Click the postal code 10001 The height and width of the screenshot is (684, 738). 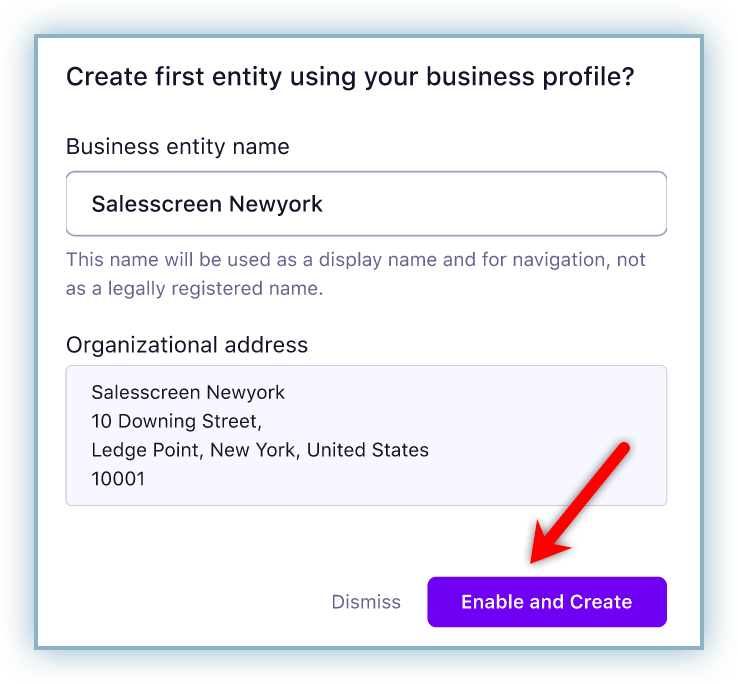[x=118, y=479]
